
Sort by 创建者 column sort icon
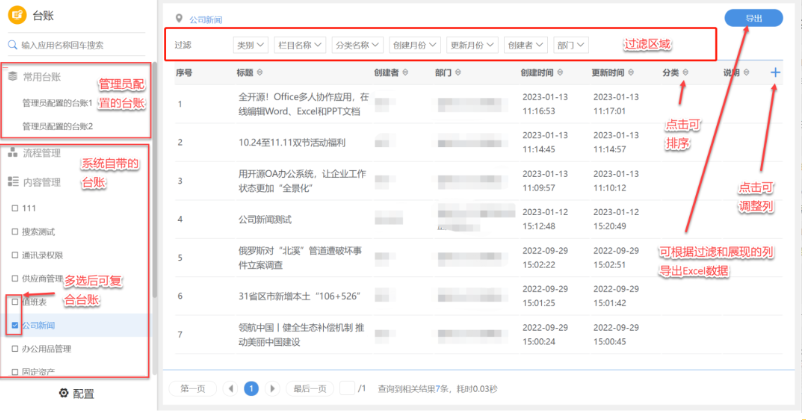tap(405, 72)
